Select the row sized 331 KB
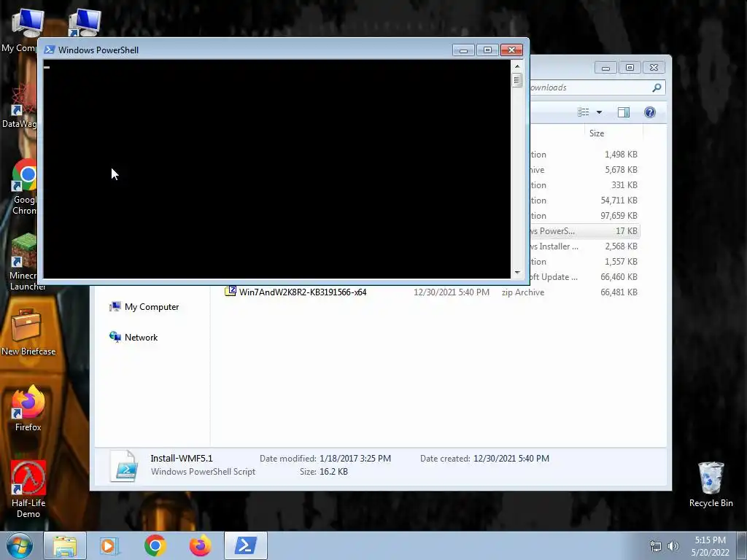The width and height of the screenshot is (747, 560). (584, 184)
